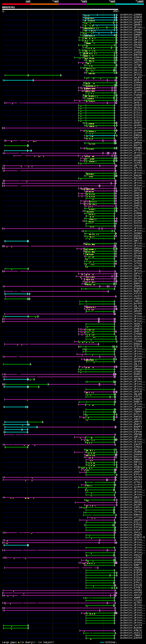Select the label UniRef100_B9H7Q5

[131, 55]
